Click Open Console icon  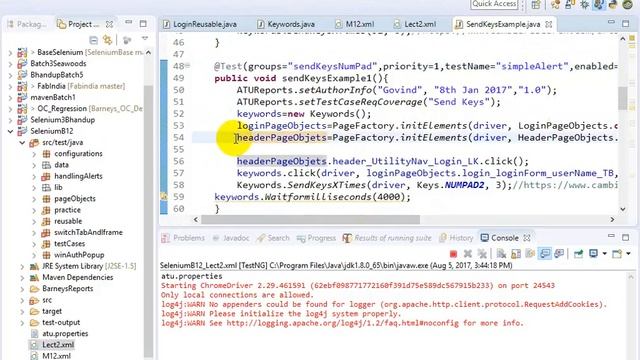(617, 254)
